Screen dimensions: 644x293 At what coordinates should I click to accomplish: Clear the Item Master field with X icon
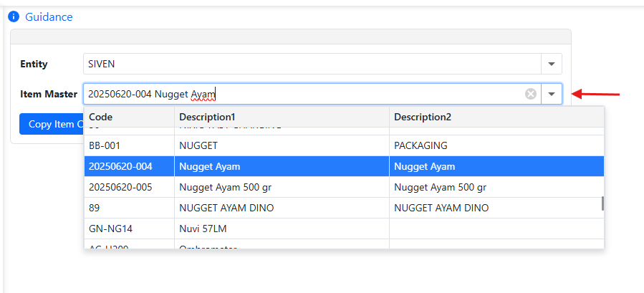pyautogui.click(x=531, y=94)
